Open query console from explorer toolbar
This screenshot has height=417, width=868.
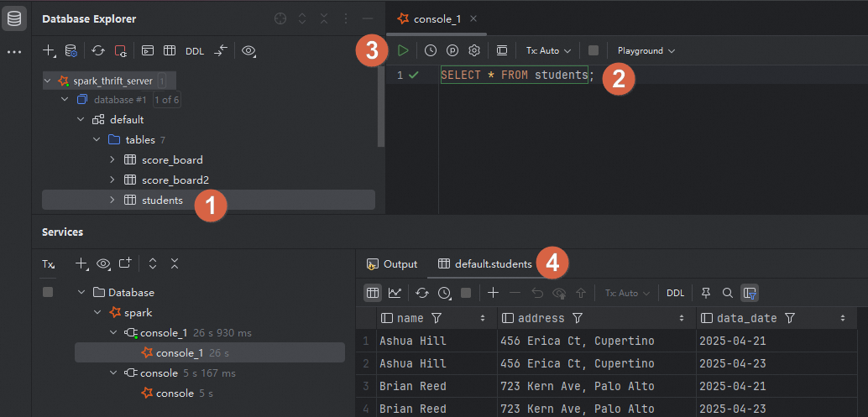pos(147,51)
